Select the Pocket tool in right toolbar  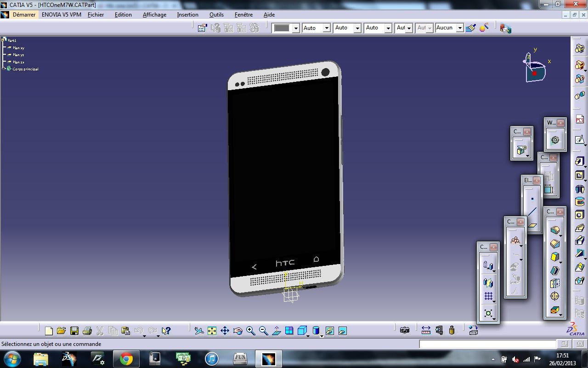pyautogui.click(x=579, y=175)
